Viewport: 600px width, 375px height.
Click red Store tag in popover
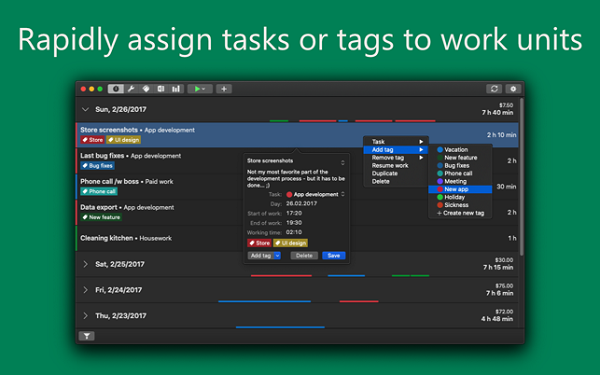[x=259, y=243]
